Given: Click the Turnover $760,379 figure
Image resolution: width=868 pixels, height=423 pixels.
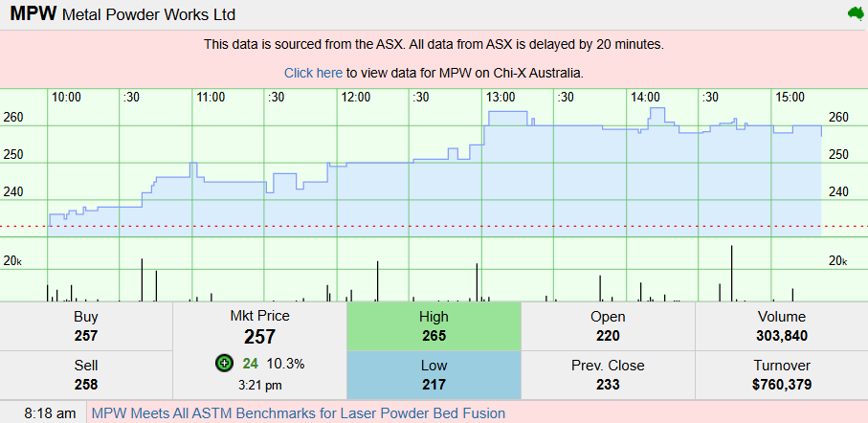Looking at the screenshot, I should click(782, 384).
